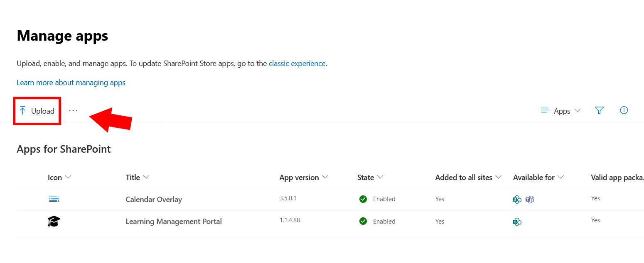The height and width of the screenshot is (263, 644).
Task: Click the Manage apps page heading
Action: [x=62, y=36]
